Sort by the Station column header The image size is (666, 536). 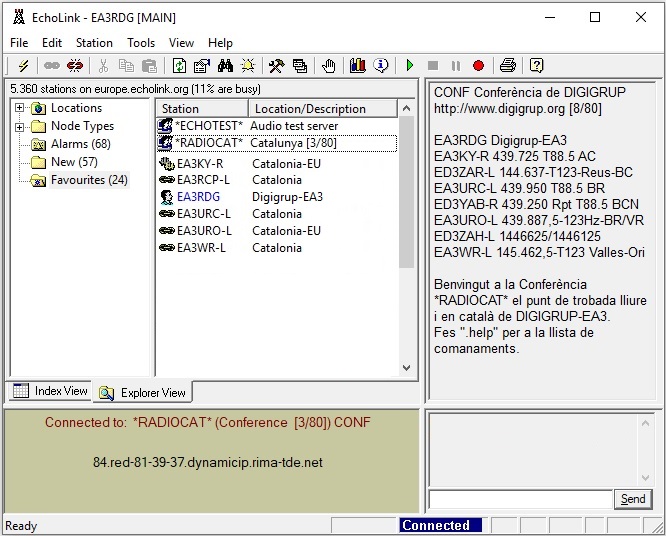pos(202,109)
